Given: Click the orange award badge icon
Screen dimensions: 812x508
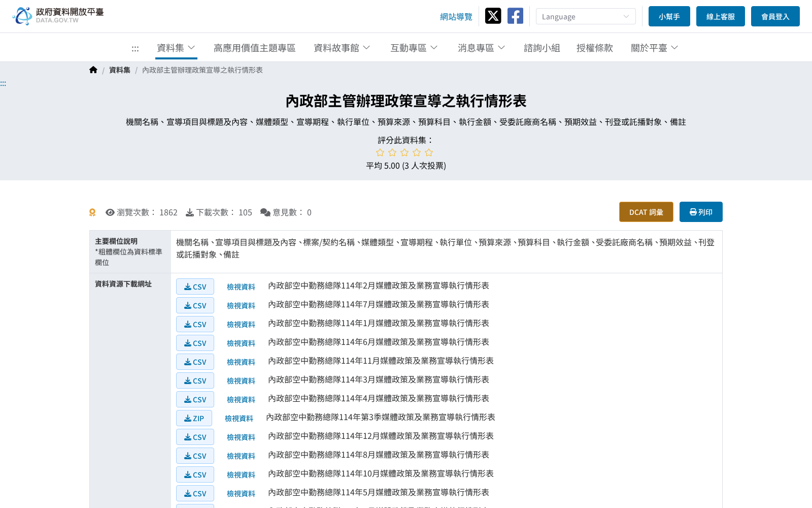Looking at the screenshot, I should 92,212.
